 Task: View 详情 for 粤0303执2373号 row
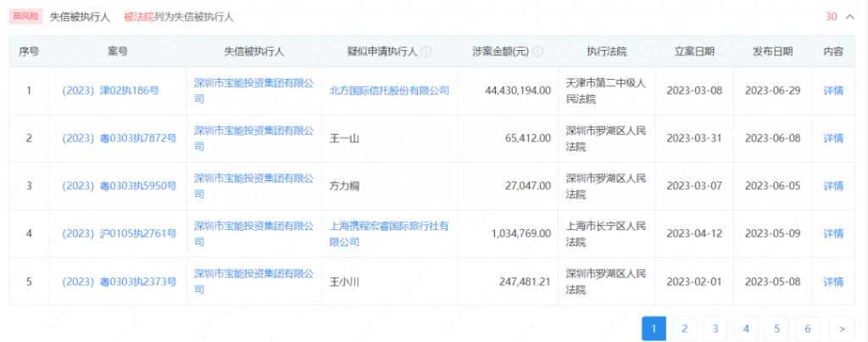833,282
